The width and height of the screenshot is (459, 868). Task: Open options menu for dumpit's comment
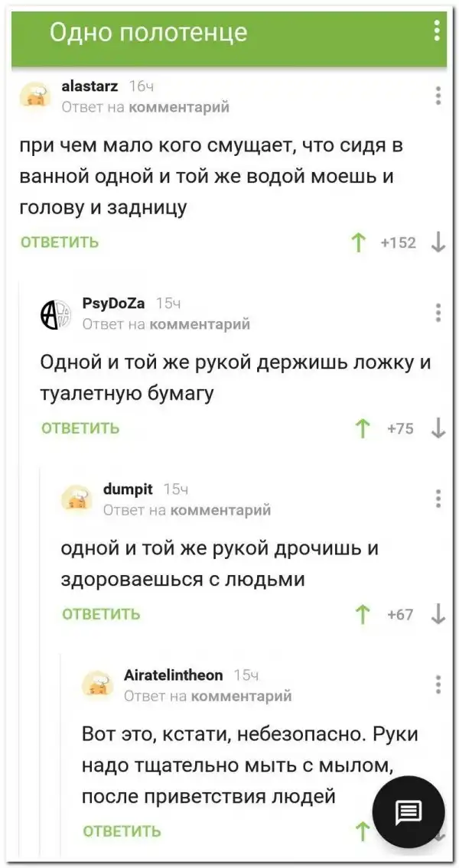coord(438,499)
